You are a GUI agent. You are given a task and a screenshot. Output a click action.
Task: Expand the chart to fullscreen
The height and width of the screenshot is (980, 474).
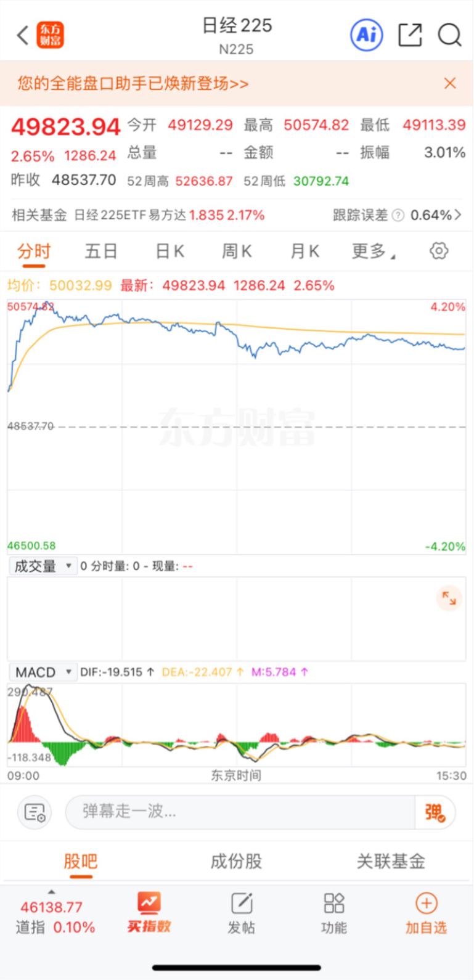449,598
